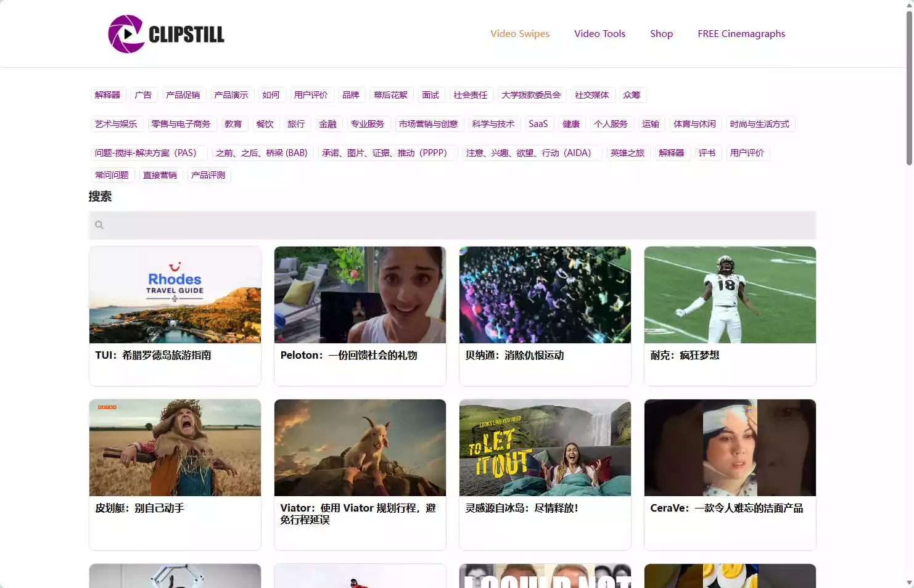This screenshot has width=914, height=588.
Task: Click the 如何 tag
Action: click(271, 95)
